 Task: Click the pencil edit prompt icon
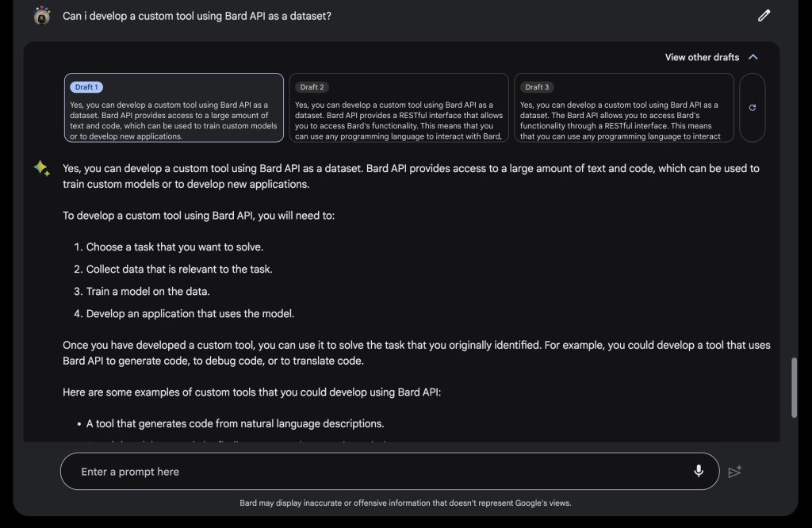click(764, 16)
